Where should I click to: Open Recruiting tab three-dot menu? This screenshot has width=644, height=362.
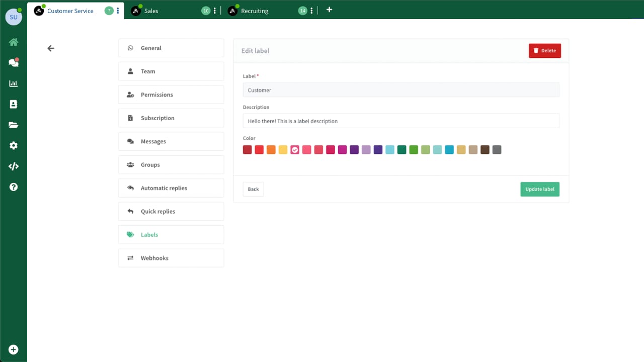[x=311, y=11]
